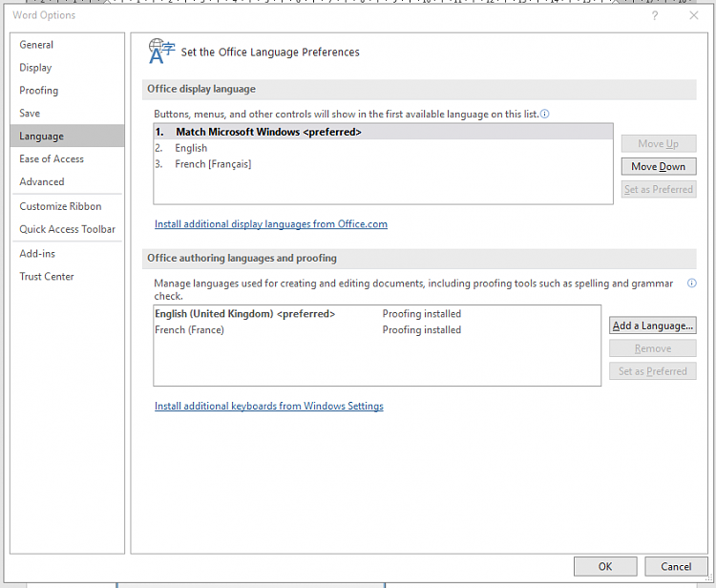
Task: Open the Advanced settings category
Action: tap(42, 181)
